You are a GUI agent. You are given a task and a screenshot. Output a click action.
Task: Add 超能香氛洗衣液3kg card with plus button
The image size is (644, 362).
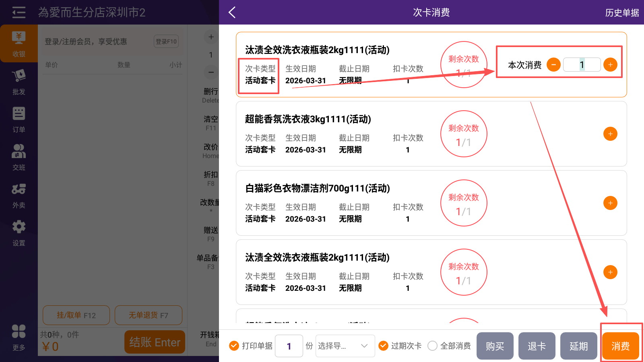[610, 134]
